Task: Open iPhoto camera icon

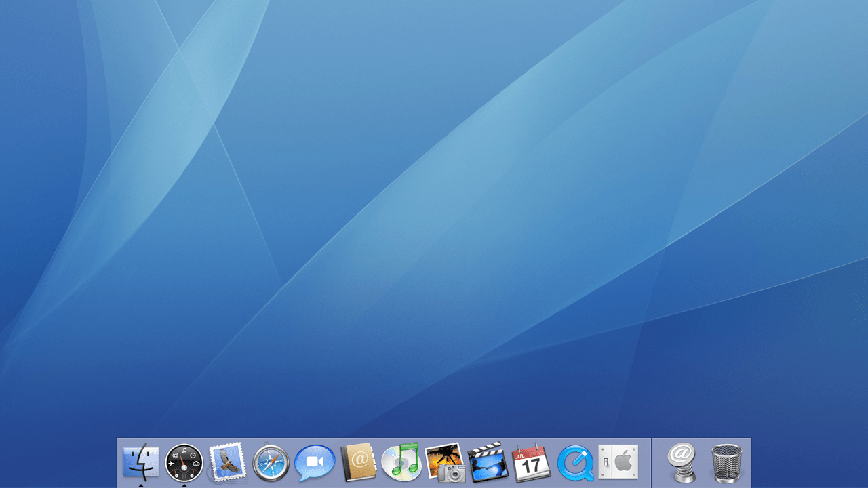Action: (445, 463)
